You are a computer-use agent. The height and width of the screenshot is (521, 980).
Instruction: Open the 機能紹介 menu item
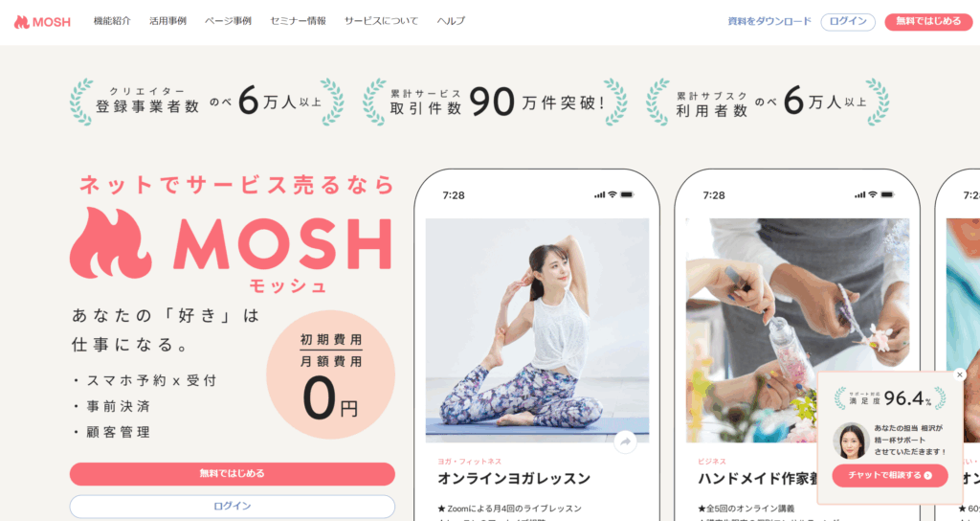coord(112,21)
